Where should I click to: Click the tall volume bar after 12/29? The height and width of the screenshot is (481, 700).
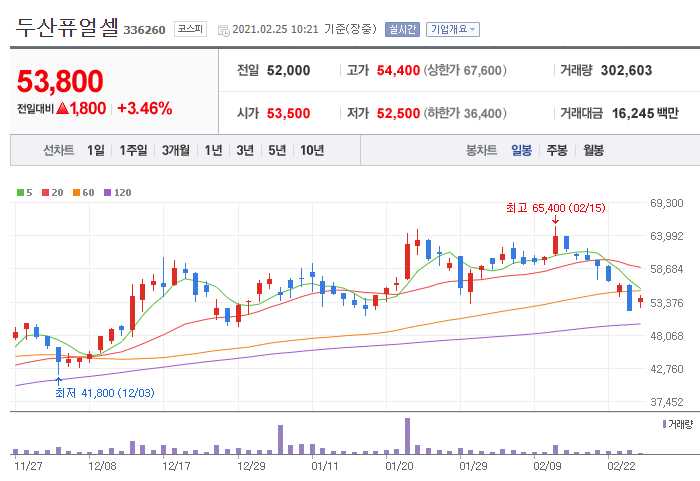click(x=280, y=440)
